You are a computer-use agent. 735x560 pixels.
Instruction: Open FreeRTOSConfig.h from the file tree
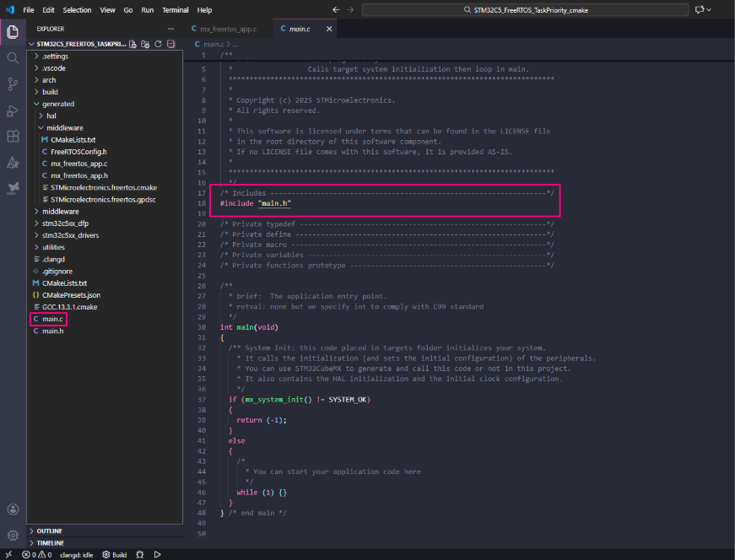pos(78,152)
